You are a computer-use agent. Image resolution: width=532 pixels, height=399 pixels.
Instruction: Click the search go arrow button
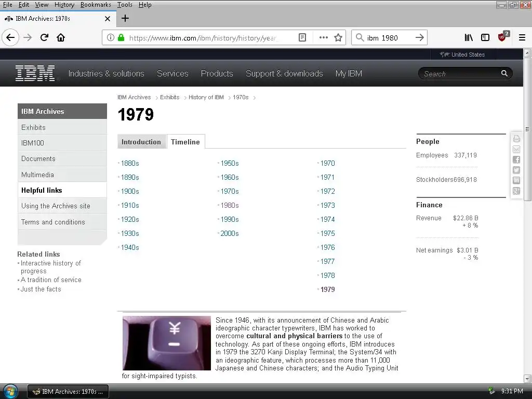tap(420, 37)
